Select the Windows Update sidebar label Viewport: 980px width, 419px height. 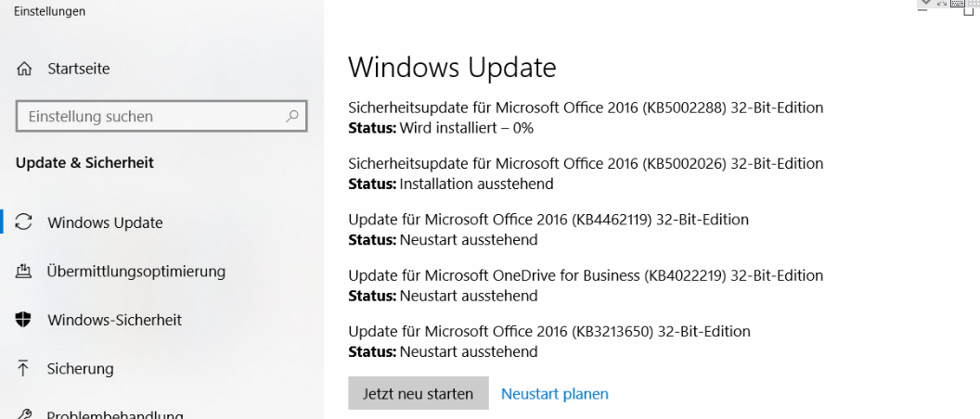click(105, 222)
